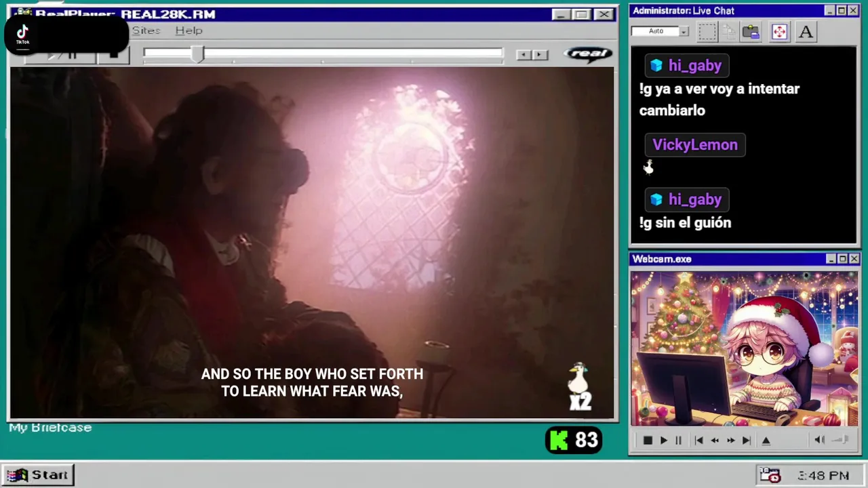Click the VickyLemon username in chat

click(x=695, y=145)
